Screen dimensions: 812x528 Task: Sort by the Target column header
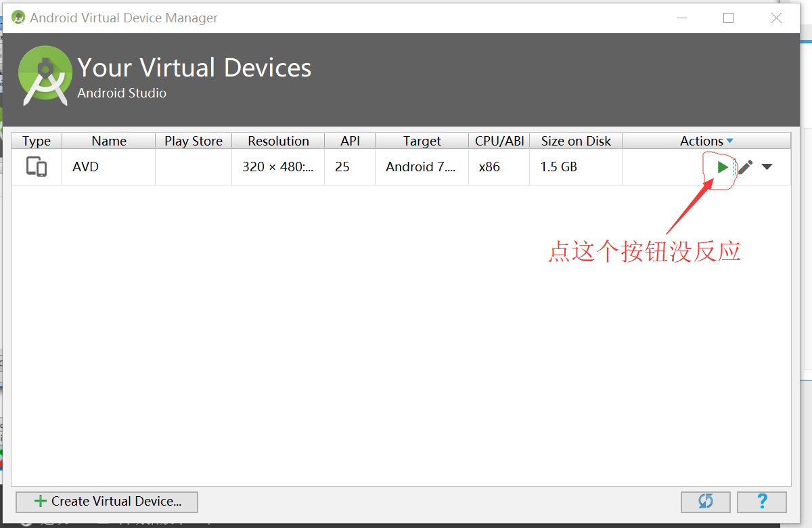422,141
